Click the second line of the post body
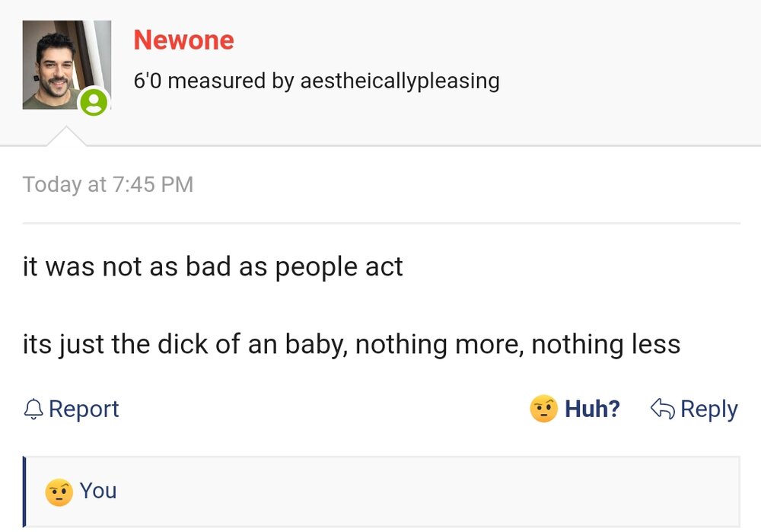The width and height of the screenshot is (761, 532). coord(351,344)
